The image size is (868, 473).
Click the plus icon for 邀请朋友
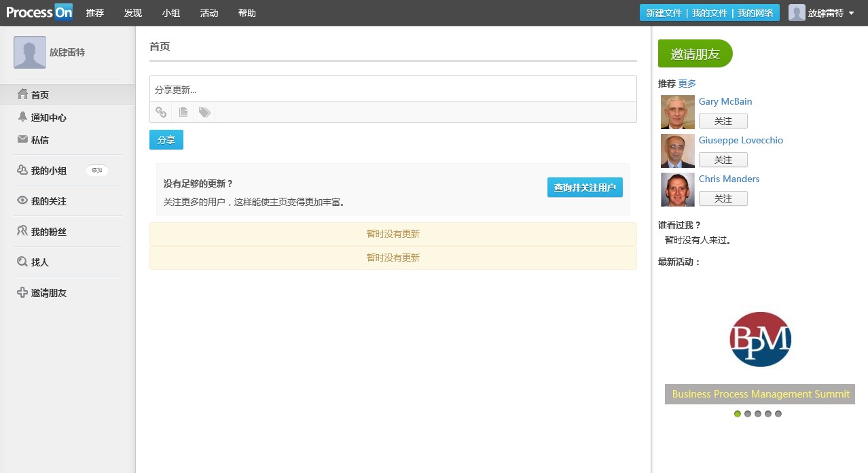[x=22, y=292]
